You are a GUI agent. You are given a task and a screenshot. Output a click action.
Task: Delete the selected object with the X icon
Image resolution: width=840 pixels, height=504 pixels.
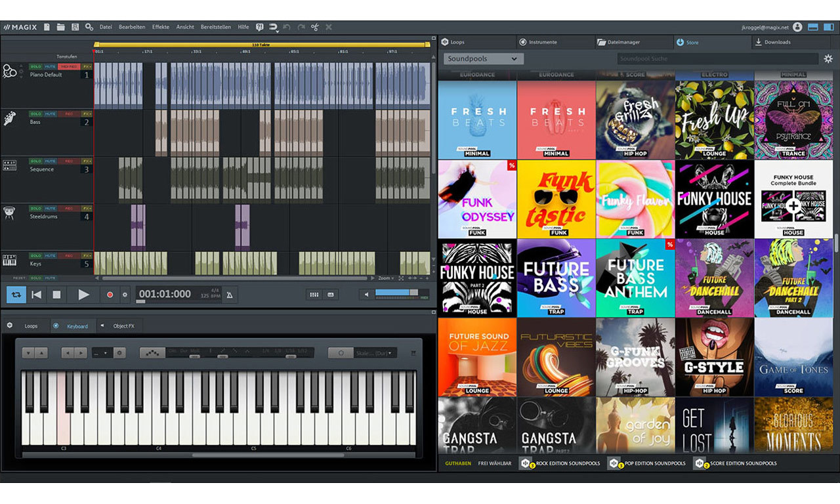tap(328, 27)
